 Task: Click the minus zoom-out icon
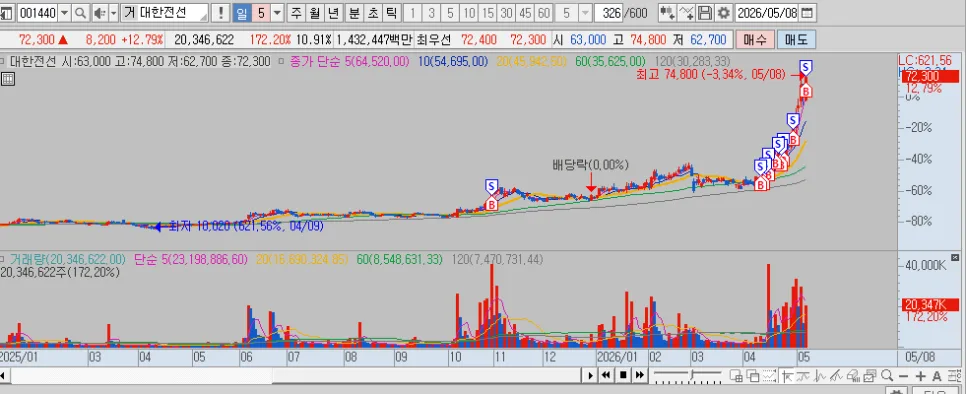(x=903, y=375)
